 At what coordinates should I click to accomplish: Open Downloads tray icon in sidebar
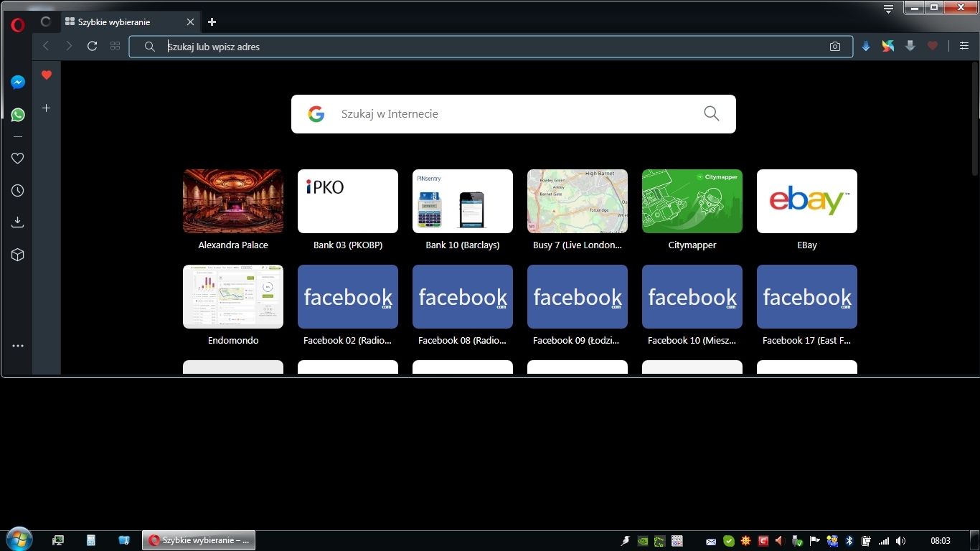coord(18,222)
